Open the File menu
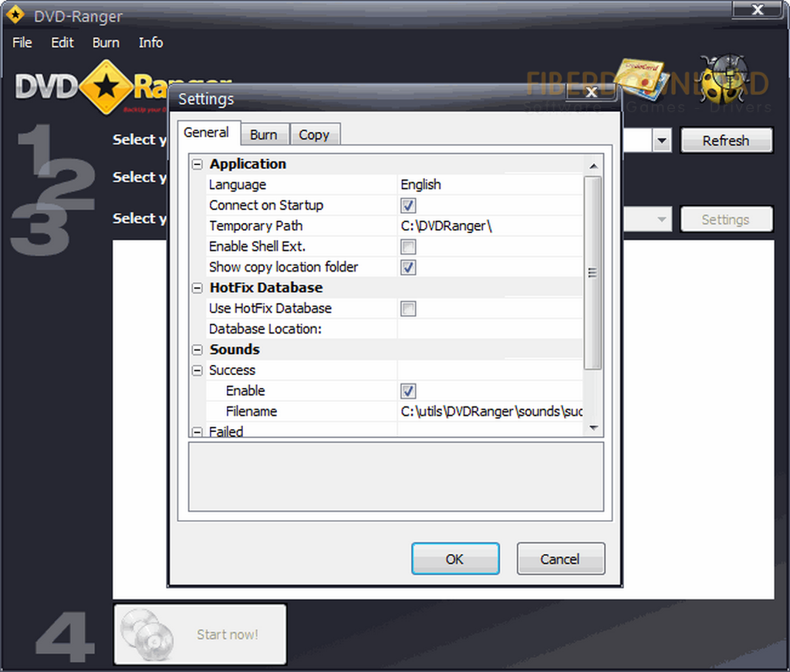 click(x=22, y=42)
